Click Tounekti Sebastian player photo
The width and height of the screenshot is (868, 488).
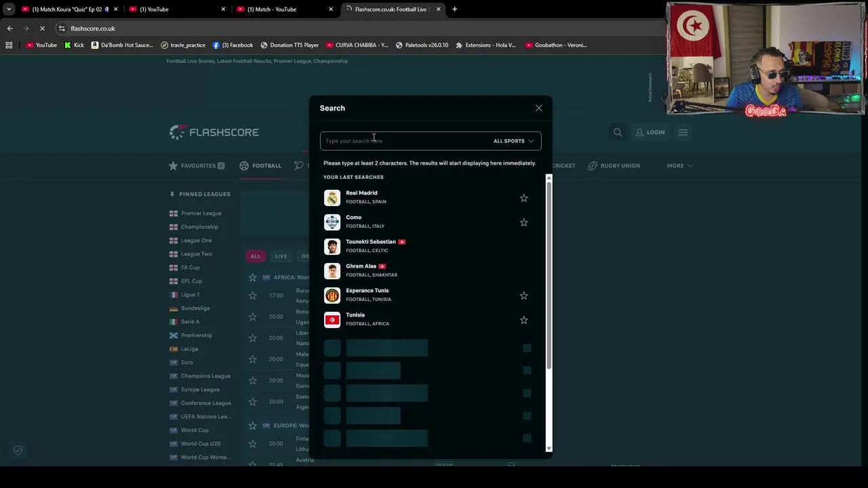pos(332,246)
